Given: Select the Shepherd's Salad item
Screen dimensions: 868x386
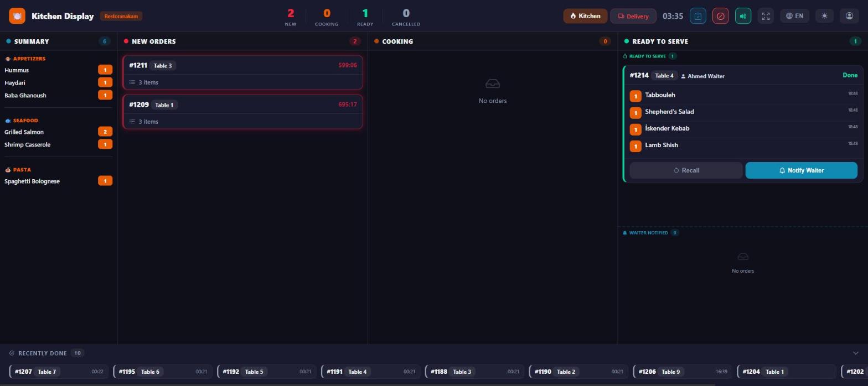Looking at the screenshot, I should click(743, 112).
